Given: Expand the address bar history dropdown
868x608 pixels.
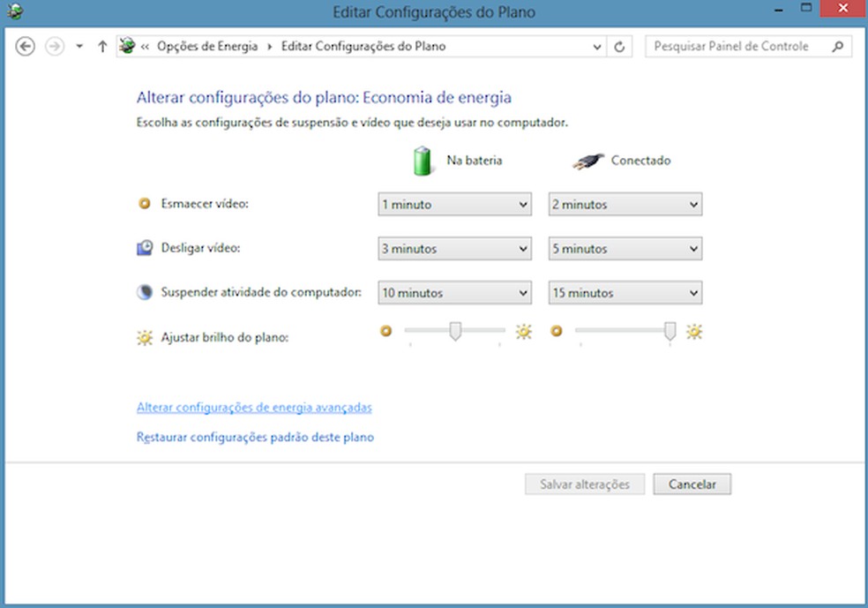Looking at the screenshot, I should tap(596, 47).
